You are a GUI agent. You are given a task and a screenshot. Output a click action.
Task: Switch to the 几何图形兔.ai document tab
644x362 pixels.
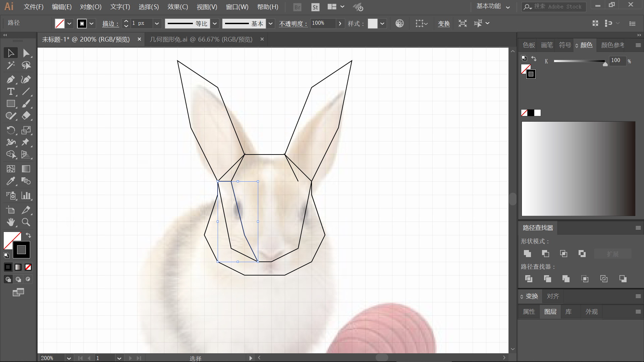click(201, 39)
